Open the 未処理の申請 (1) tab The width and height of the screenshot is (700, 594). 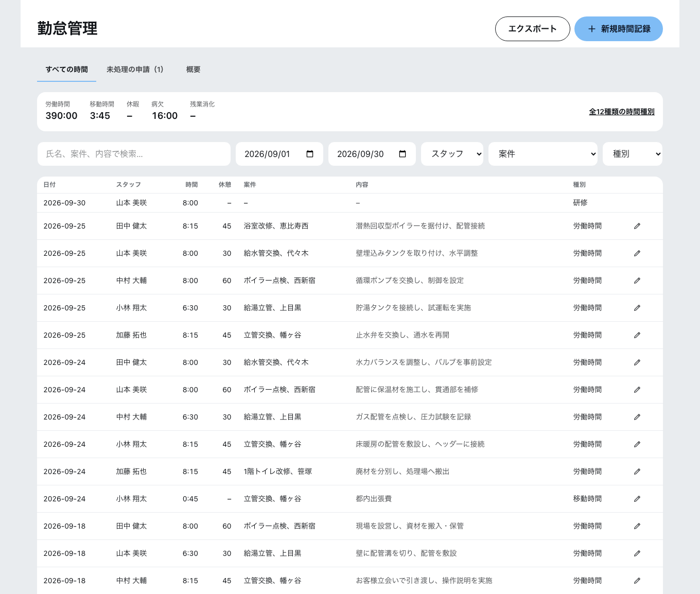tap(135, 69)
